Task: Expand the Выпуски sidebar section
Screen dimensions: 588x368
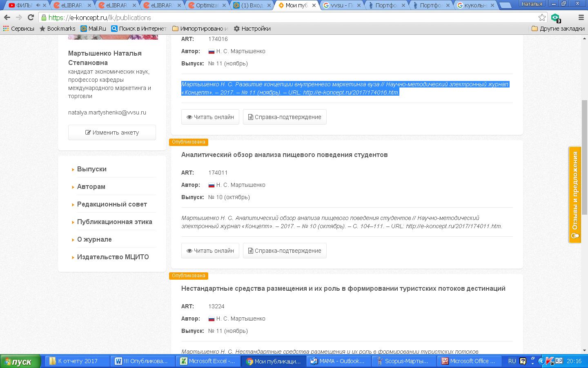Action: point(92,169)
